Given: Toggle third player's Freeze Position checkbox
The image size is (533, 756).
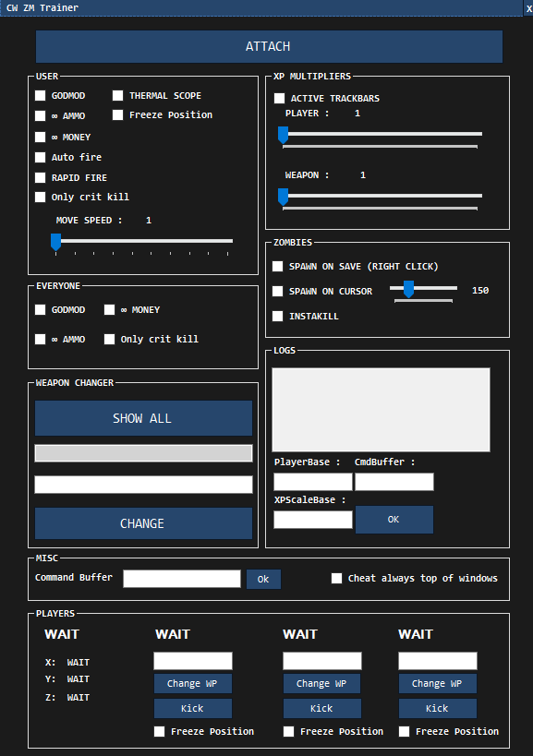Looking at the screenshot, I should (288, 731).
